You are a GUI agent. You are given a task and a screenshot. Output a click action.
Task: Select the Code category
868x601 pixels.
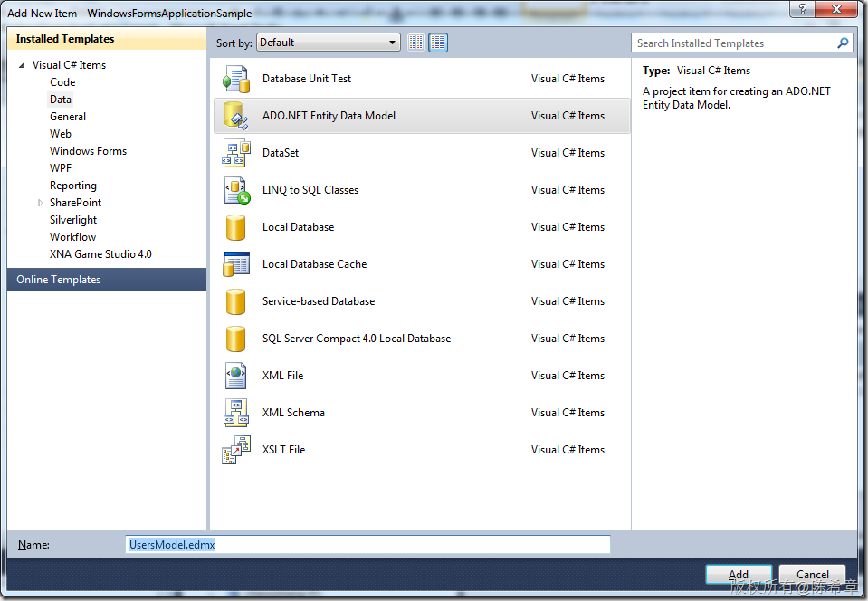[62, 82]
